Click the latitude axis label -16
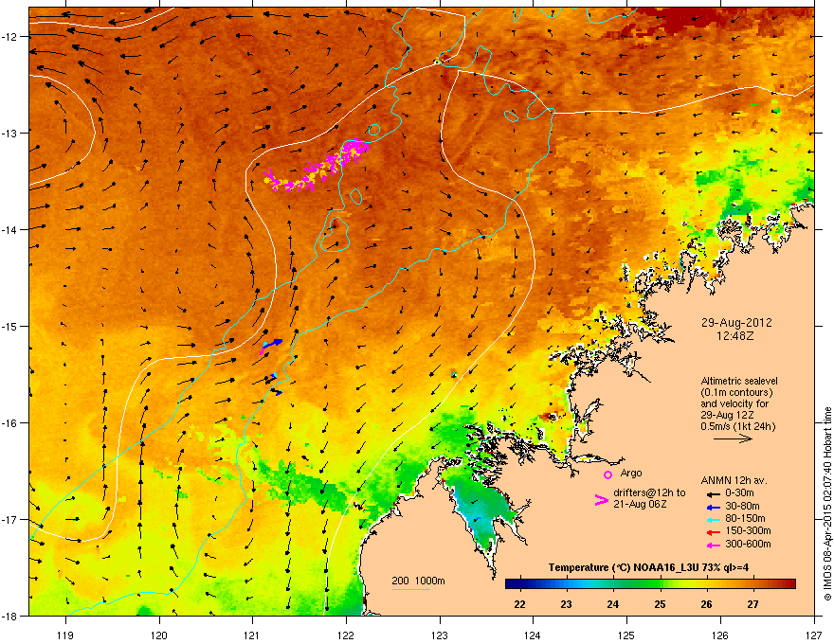The width and height of the screenshot is (834, 644). [x=9, y=423]
